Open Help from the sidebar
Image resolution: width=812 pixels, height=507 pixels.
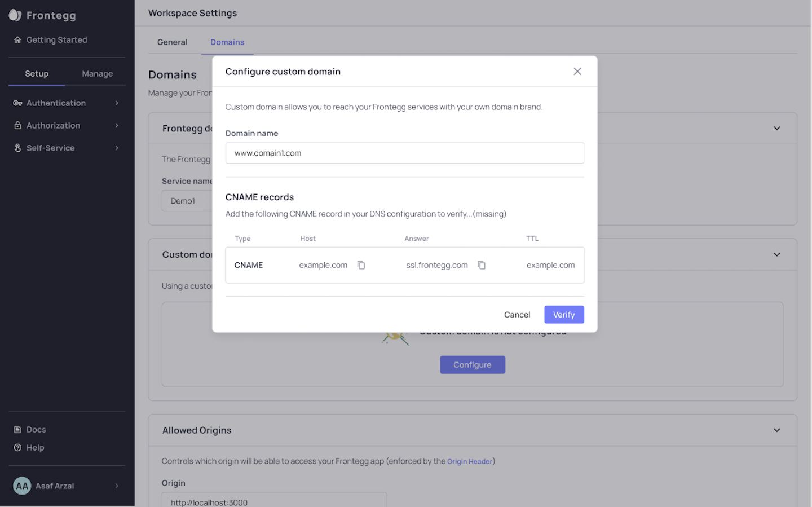[35, 448]
